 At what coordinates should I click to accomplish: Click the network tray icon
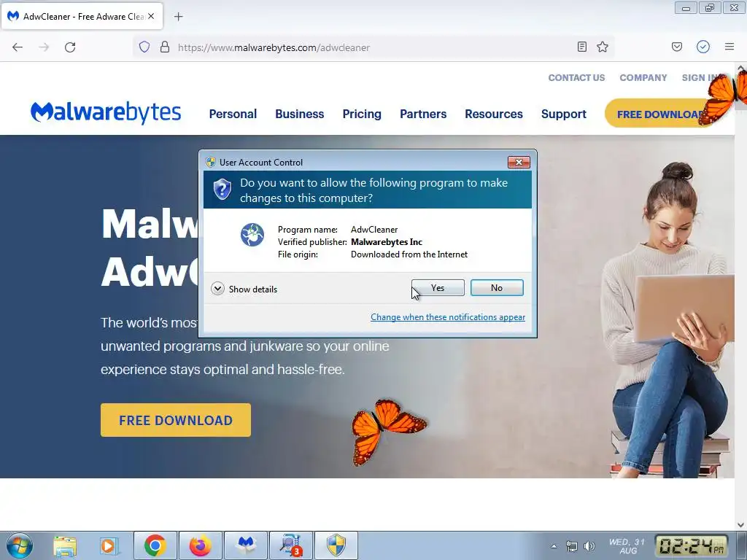click(571, 546)
